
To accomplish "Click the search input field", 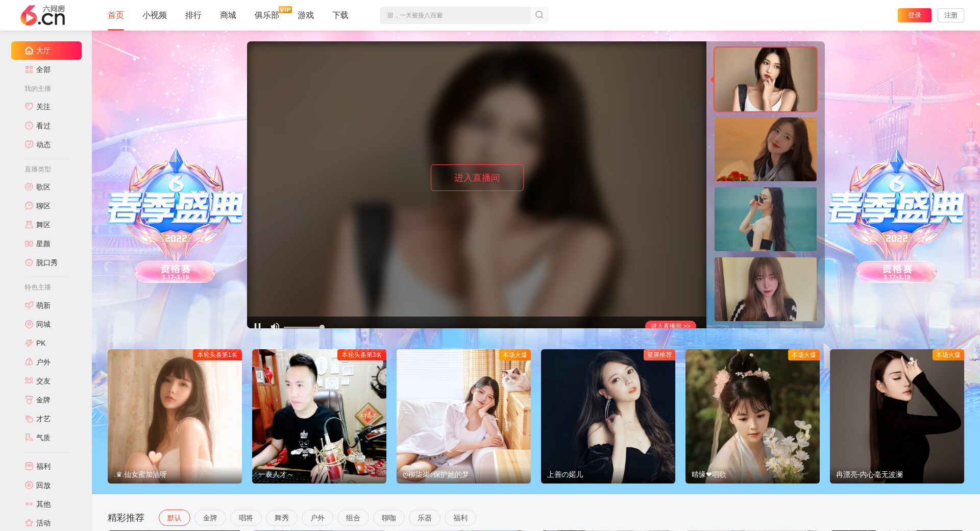I will [x=454, y=15].
